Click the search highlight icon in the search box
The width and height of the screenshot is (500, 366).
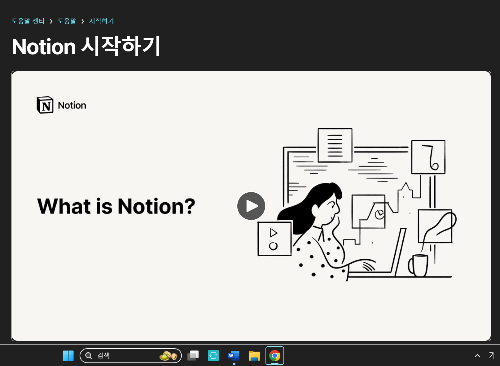(x=168, y=356)
